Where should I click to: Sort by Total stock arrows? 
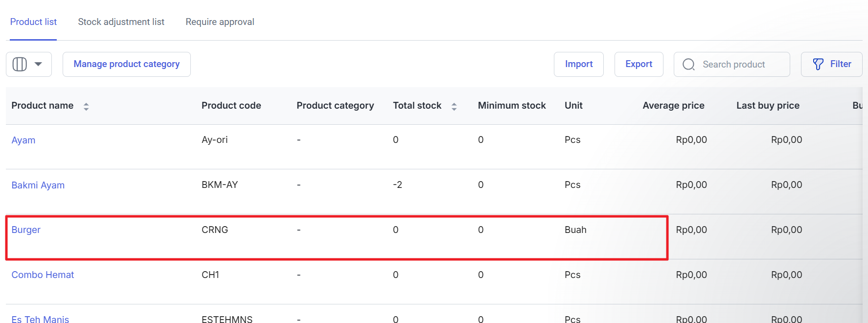pos(454,106)
